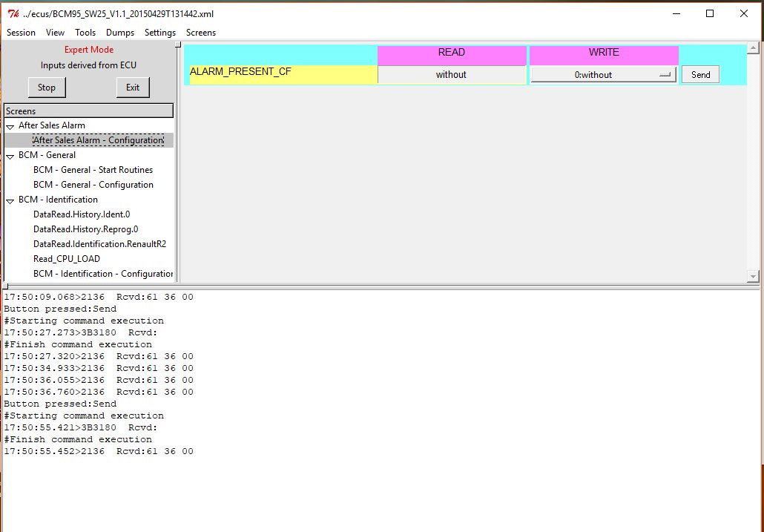Image resolution: width=764 pixels, height=532 pixels.
Task: Select DataRead.Identification.RenaultR2 item
Action: coord(99,244)
